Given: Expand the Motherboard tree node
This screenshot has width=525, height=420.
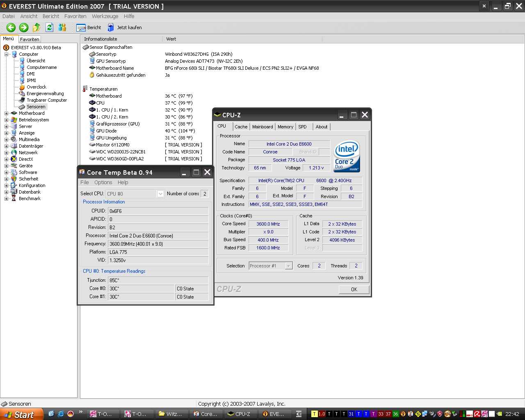Looking at the screenshot, I should tap(7, 113).
